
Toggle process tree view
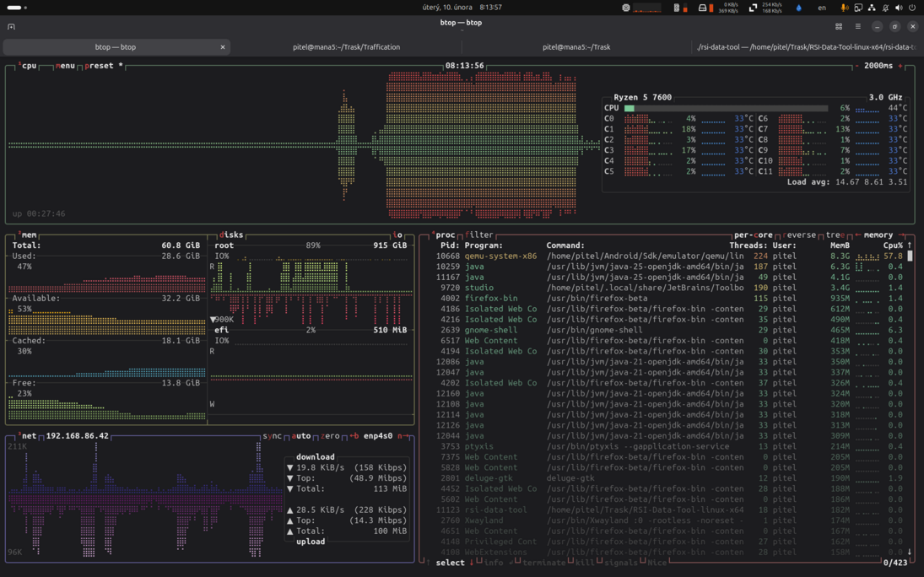point(835,235)
